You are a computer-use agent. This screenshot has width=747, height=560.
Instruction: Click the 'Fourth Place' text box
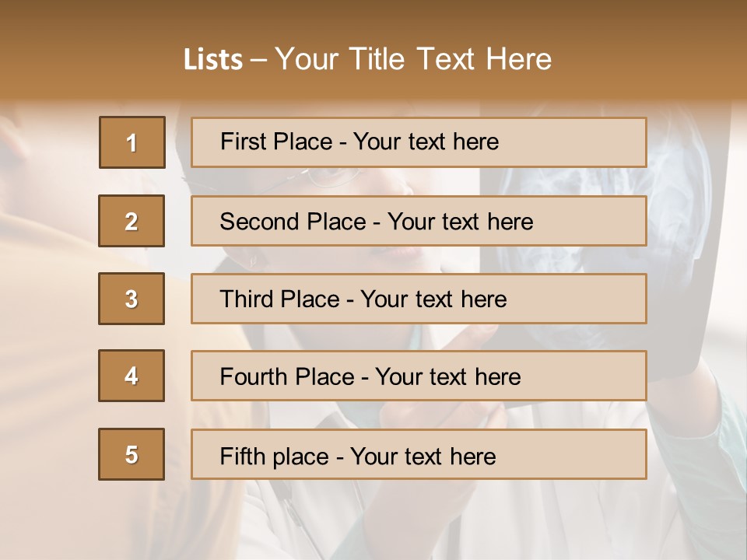(419, 376)
